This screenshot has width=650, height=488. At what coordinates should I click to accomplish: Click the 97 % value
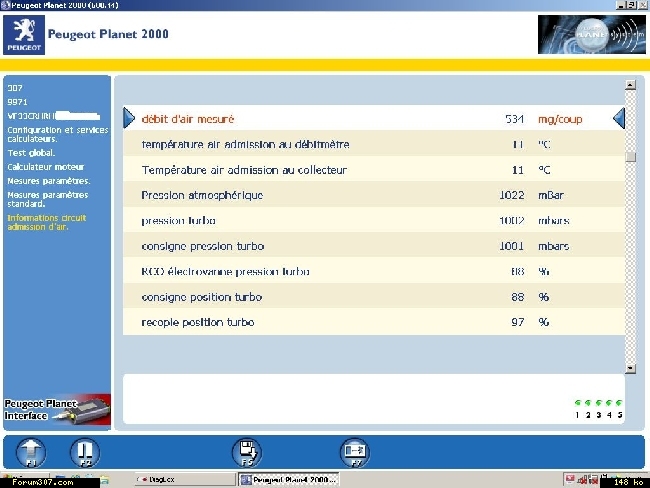coord(518,322)
